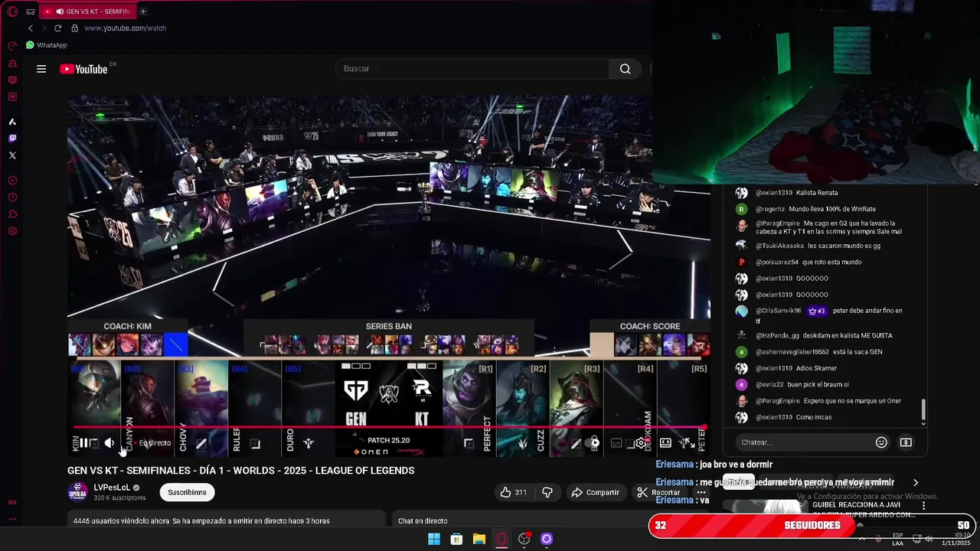
Task: Open Twitch panel in Opera sidebar
Action: pos(12,139)
